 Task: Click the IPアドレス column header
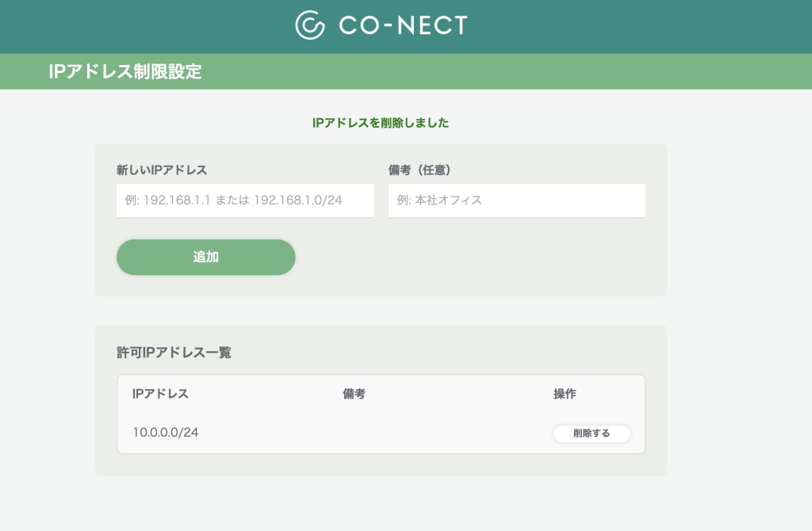tap(160, 393)
